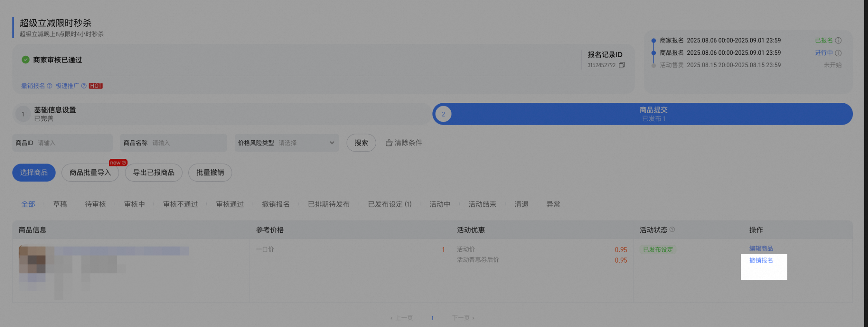Click the 搜索 button

(x=361, y=143)
